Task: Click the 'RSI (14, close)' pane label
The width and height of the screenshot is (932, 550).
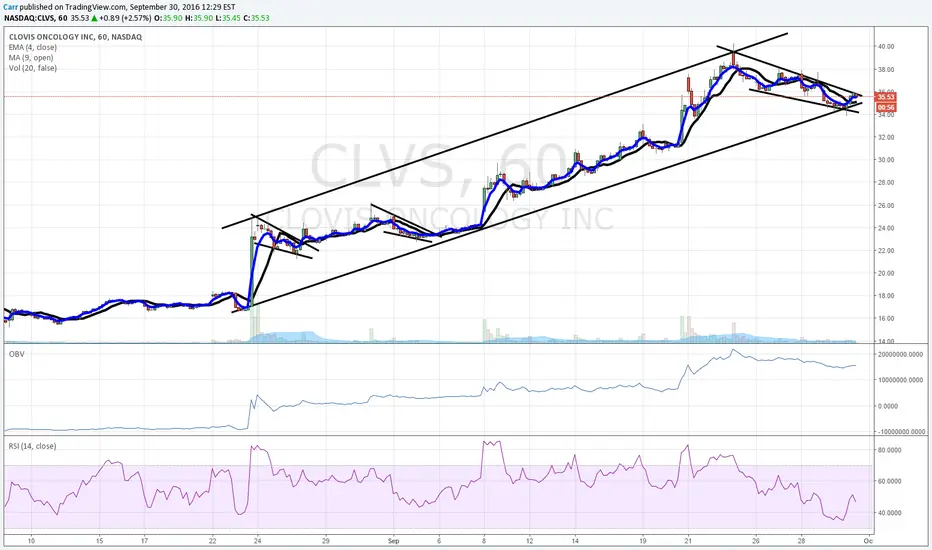Action: [32, 446]
